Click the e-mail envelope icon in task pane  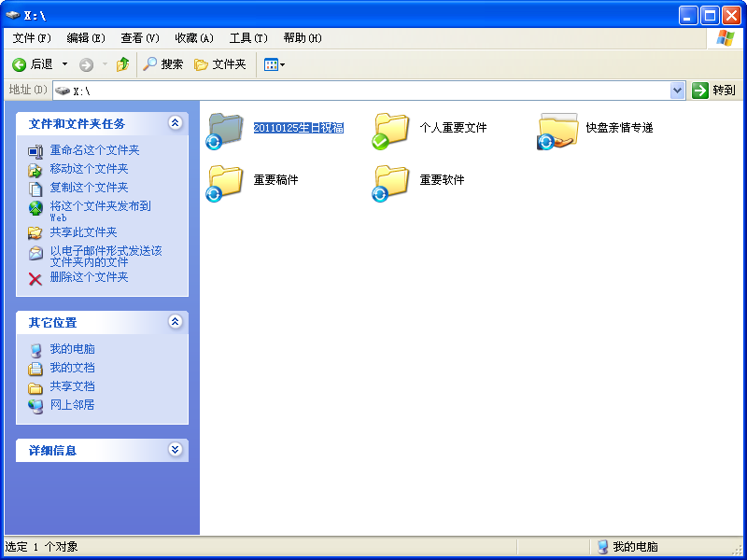tap(35, 253)
